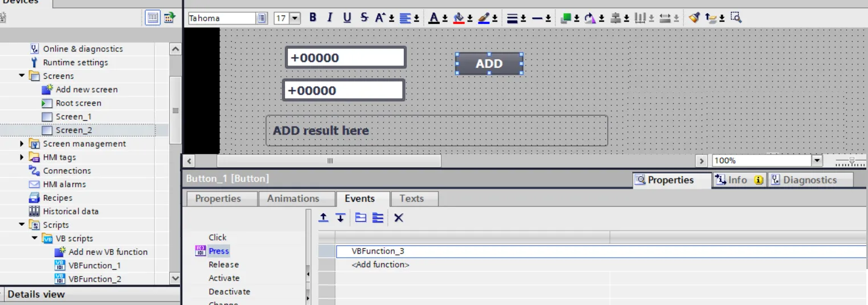The image size is (868, 305).
Task: Click the <Add function> entry
Action: 380,265
